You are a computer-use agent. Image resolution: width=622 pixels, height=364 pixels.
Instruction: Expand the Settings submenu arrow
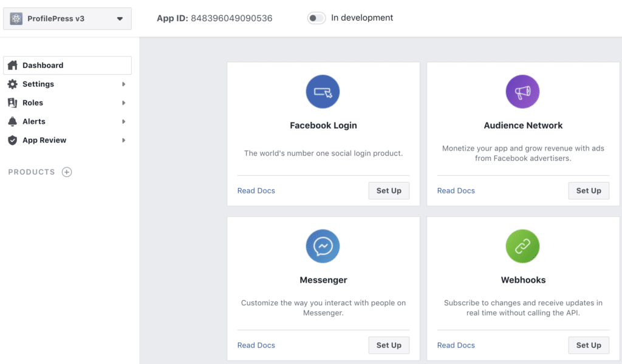[124, 84]
